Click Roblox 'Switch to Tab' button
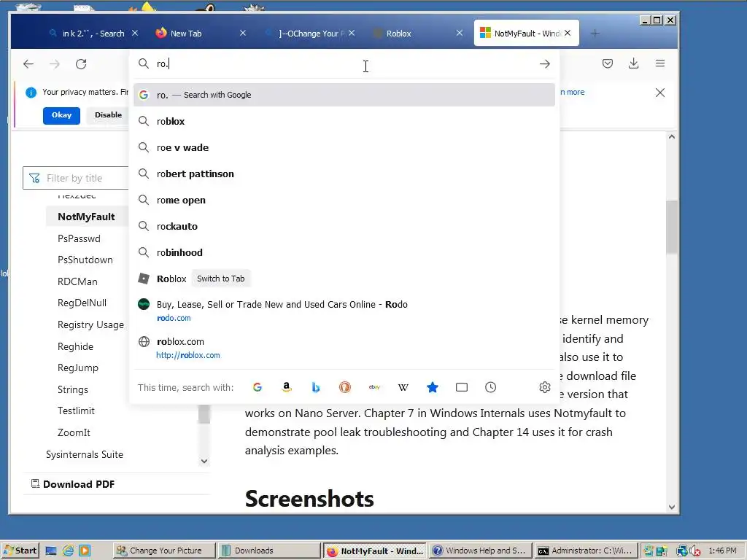The image size is (747, 560). pos(220,279)
